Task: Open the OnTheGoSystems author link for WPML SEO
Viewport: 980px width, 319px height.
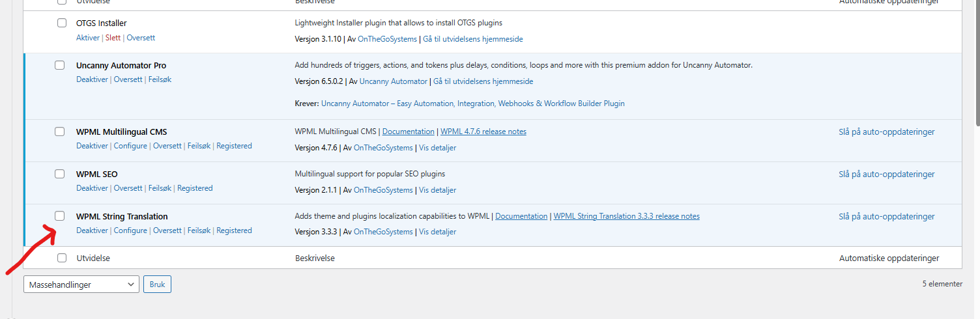Action: (x=383, y=190)
